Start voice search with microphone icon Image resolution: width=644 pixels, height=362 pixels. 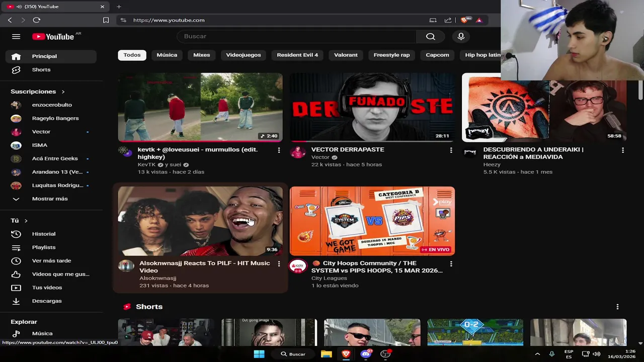click(461, 36)
